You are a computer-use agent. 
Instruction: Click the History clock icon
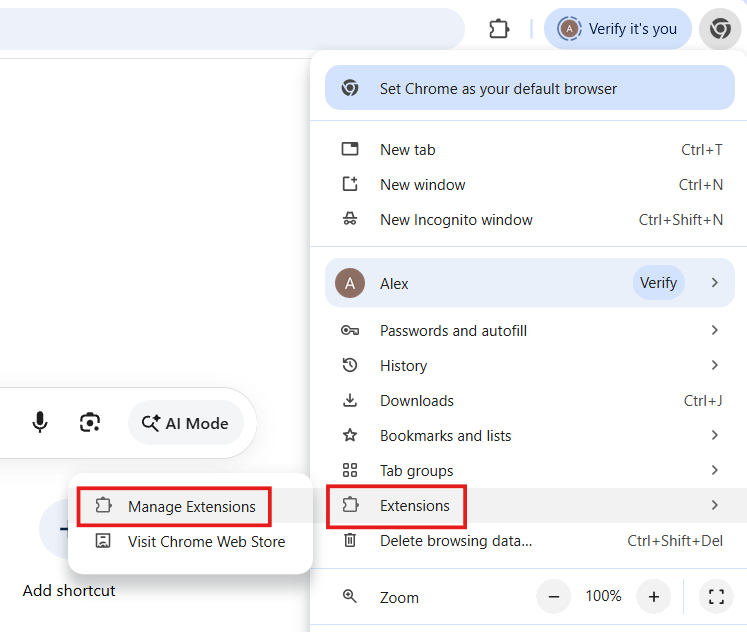coord(350,365)
